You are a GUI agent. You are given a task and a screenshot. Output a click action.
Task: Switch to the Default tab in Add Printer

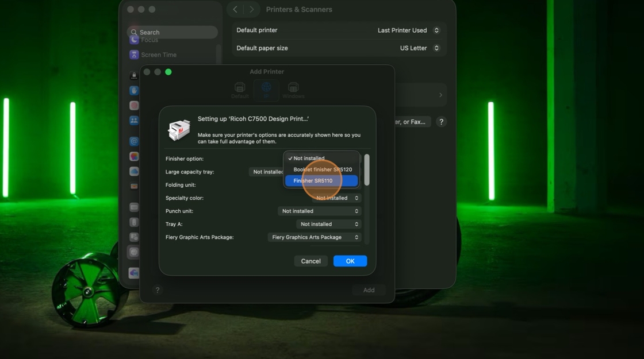240,90
